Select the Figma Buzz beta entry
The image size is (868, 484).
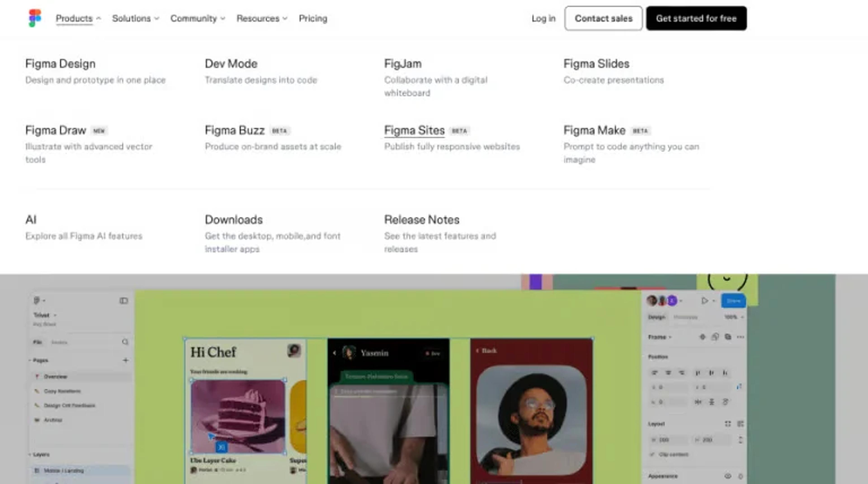click(235, 130)
